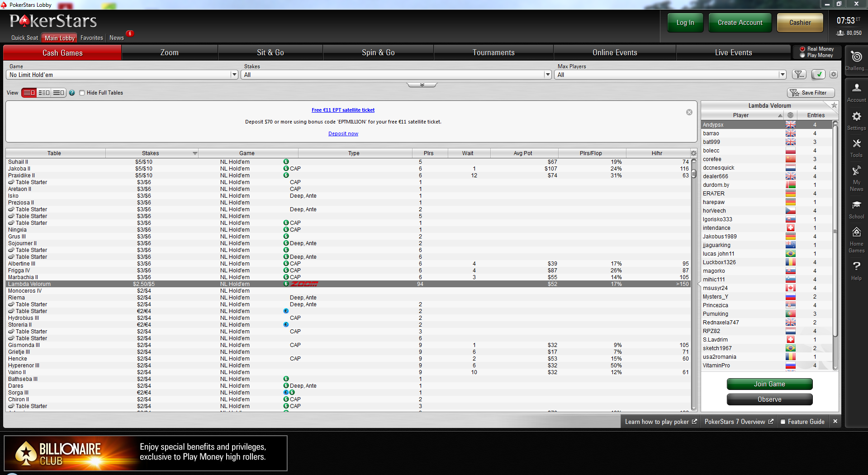Select player Andypsx in the list

767,125
